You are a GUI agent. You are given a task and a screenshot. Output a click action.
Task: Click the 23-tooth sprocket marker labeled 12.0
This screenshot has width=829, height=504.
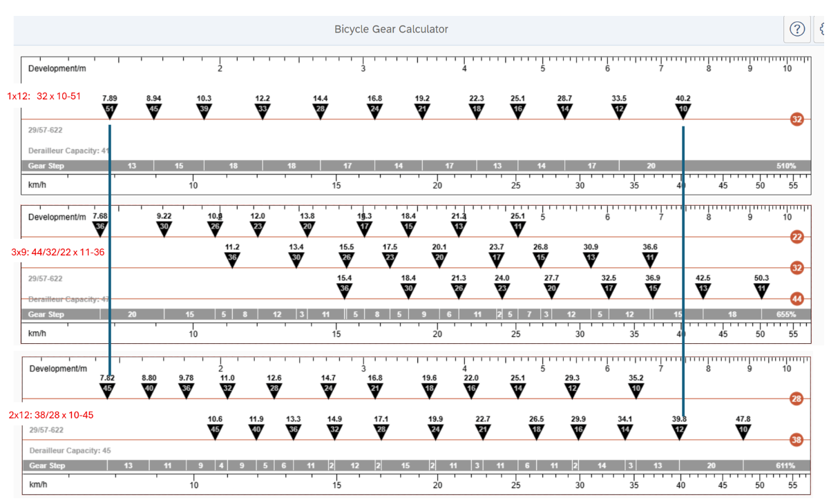258,228
